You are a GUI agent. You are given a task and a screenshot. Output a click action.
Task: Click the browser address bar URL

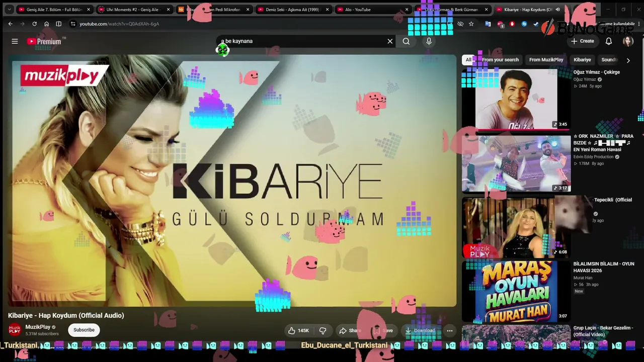119,24
